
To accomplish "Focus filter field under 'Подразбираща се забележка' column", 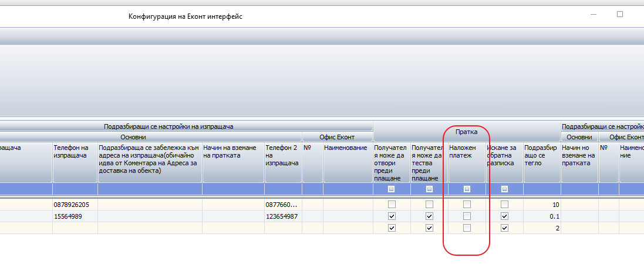I will (x=150, y=189).
